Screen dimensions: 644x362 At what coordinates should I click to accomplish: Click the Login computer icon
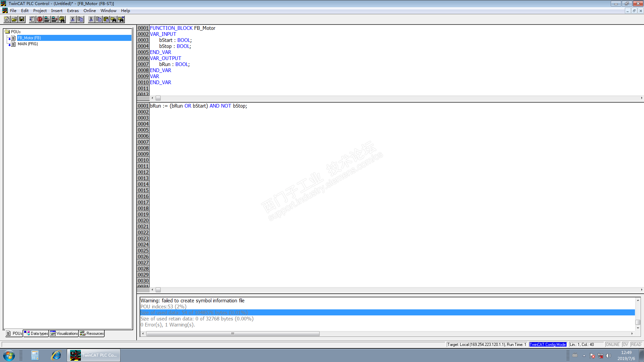(x=47, y=19)
